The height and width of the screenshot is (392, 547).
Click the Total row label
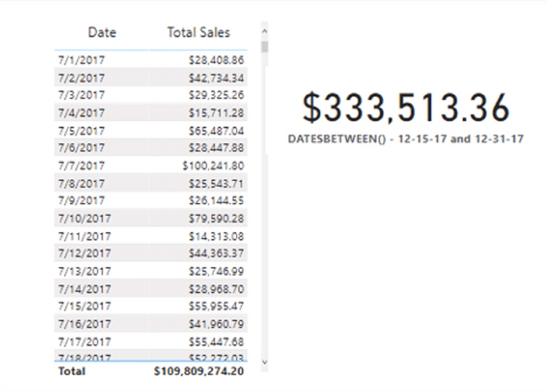(71, 371)
